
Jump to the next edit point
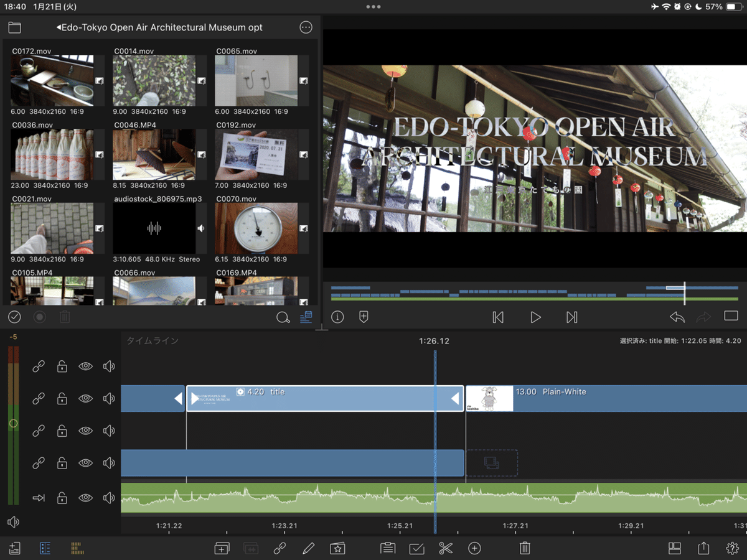point(571,317)
